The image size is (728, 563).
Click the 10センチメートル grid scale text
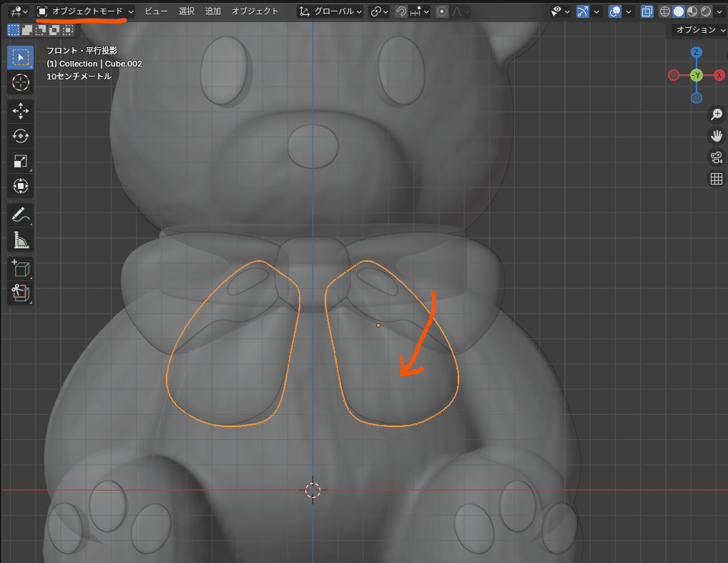(x=79, y=77)
